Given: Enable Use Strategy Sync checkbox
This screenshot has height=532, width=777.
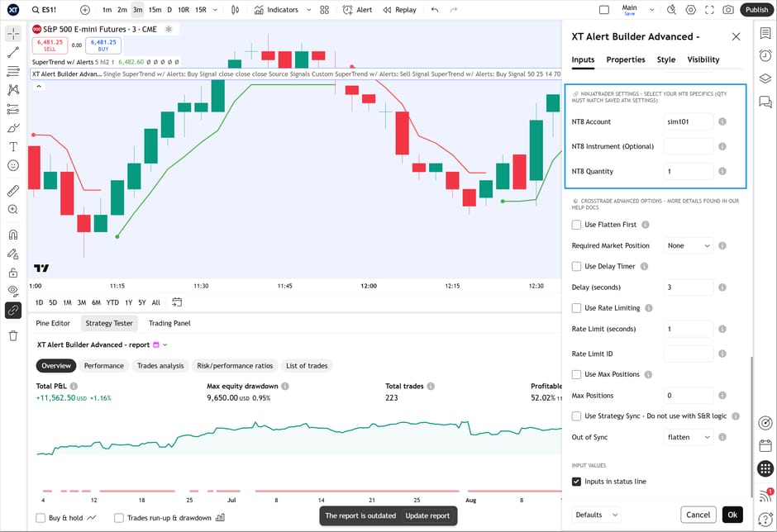Looking at the screenshot, I should click(x=576, y=416).
